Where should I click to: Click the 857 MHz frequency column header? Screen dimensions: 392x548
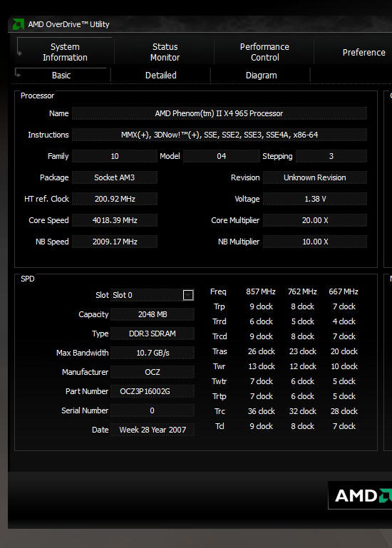[261, 291]
